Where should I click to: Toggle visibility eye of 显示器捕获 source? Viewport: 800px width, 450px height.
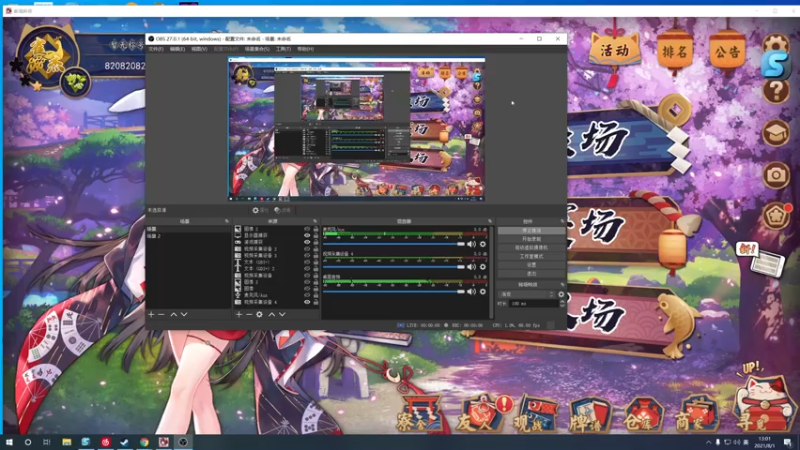(x=307, y=235)
